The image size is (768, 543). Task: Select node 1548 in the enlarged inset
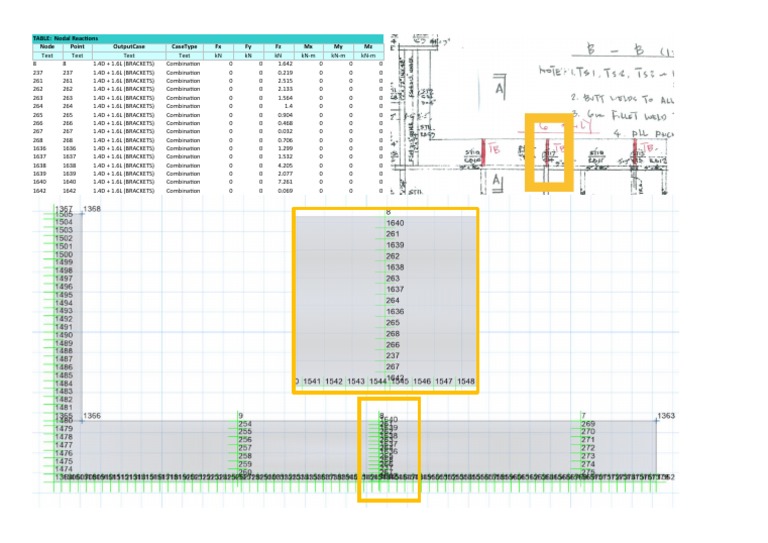(468, 381)
